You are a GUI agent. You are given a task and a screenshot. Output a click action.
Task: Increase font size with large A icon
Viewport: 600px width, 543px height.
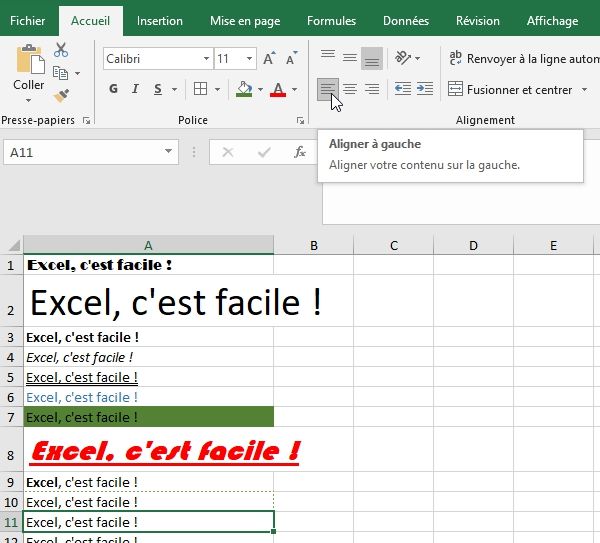click(269, 59)
